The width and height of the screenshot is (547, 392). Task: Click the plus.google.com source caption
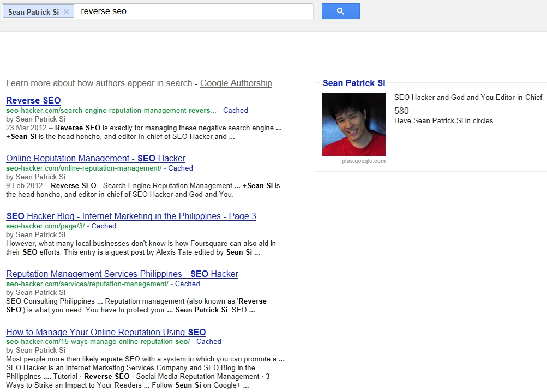click(x=363, y=161)
